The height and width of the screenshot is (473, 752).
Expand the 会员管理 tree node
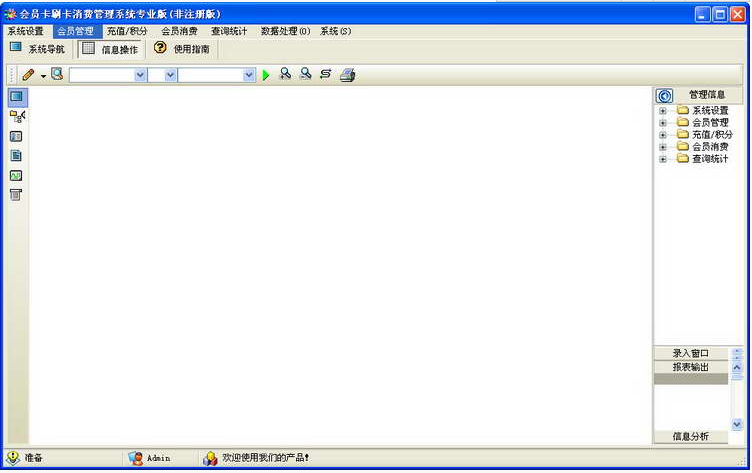(663, 123)
